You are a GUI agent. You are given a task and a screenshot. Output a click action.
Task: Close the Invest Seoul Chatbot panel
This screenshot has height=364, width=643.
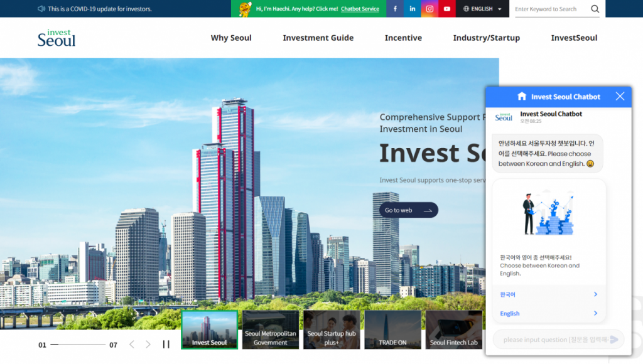click(620, 96)
